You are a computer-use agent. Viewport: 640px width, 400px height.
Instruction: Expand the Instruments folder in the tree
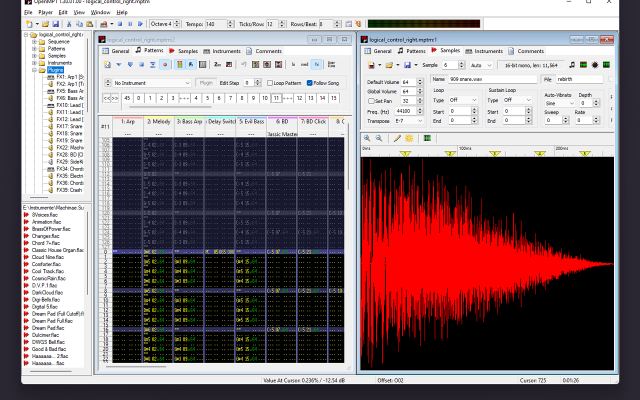34,63
